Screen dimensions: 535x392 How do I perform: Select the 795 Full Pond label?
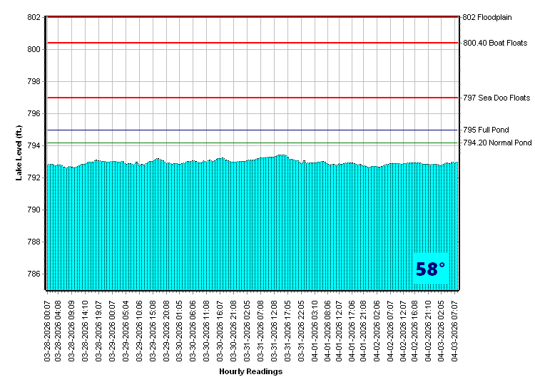click(x=486, y=130)
